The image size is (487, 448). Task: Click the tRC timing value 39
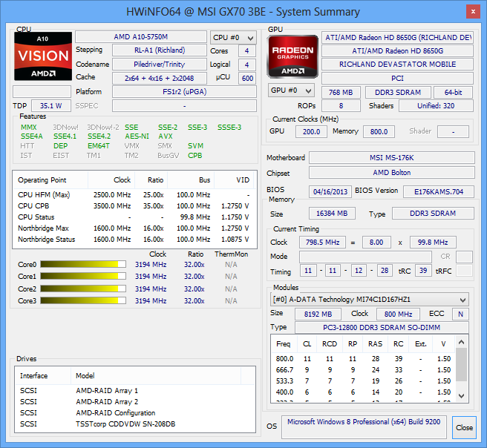point(423,271)
